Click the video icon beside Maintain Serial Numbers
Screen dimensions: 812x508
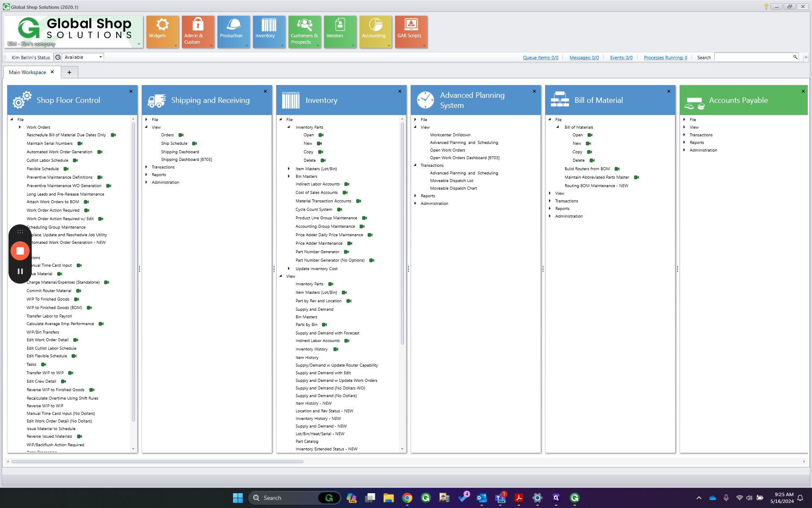pos(80,144)
